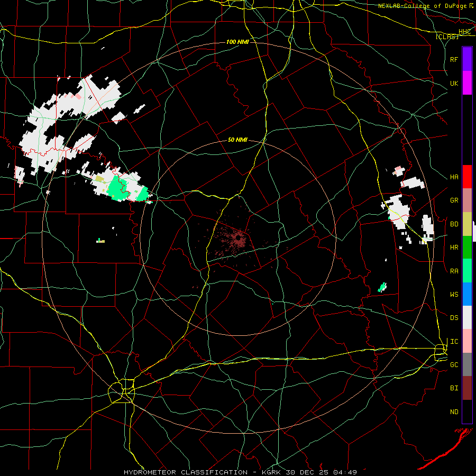Click the IC pink legend swatch
Screen dimensions: 476x476
click(x=467, y=341)
